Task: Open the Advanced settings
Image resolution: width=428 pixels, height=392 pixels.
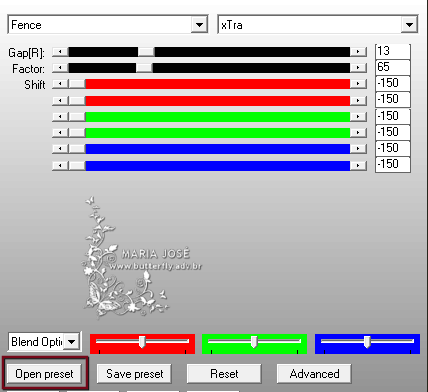Action: (314, 374)
